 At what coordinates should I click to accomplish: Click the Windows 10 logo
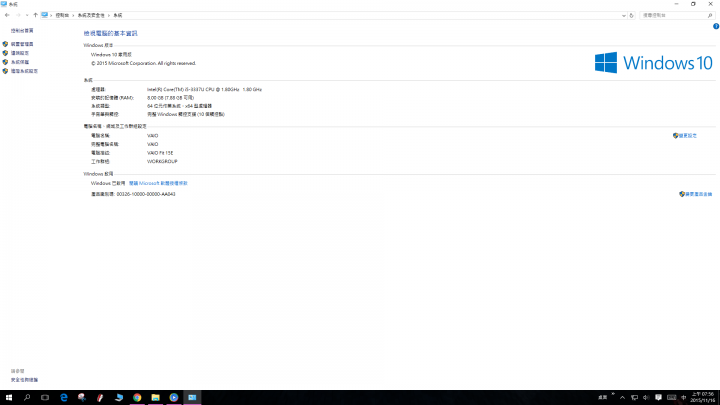[654, 62]
